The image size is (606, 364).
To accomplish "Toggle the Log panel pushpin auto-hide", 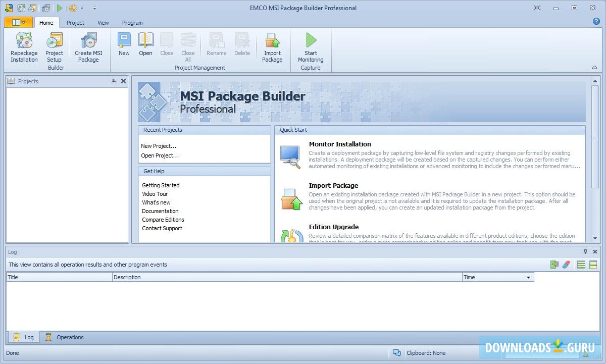I will point(586,251).
